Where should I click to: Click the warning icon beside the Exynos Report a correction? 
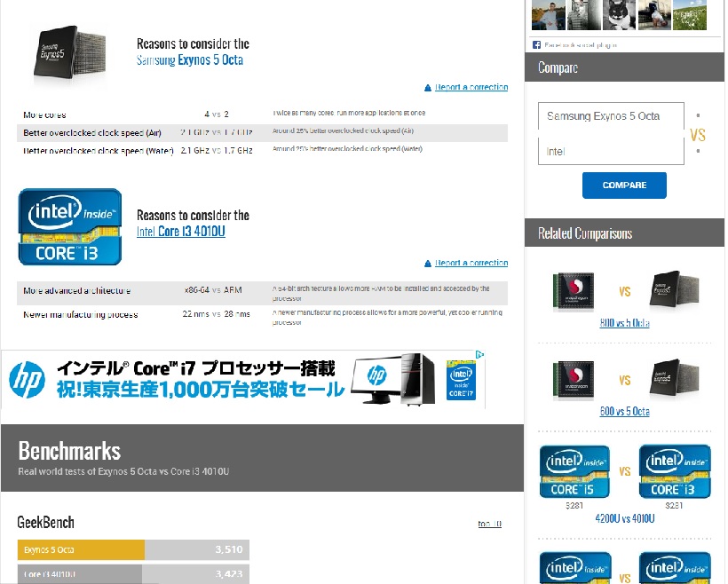point(428,88)
